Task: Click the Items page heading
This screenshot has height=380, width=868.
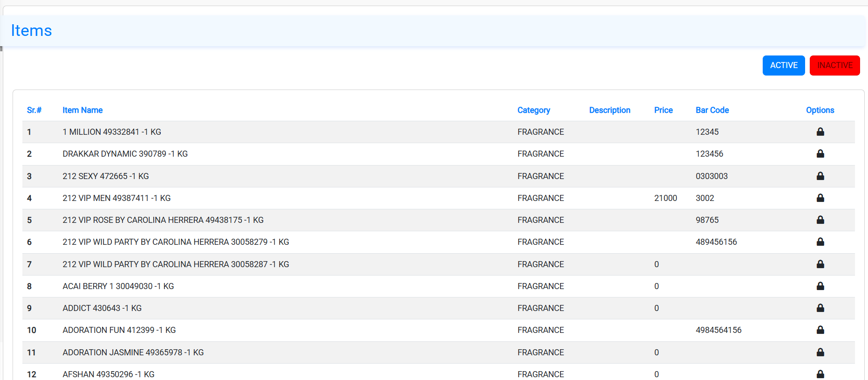Action: [x=31, y=31]
